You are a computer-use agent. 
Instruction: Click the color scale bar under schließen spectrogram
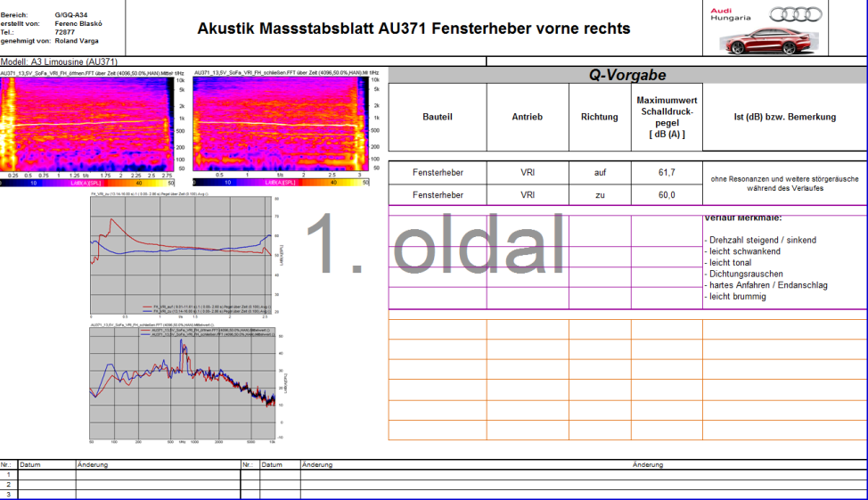[x=281, y=182]
